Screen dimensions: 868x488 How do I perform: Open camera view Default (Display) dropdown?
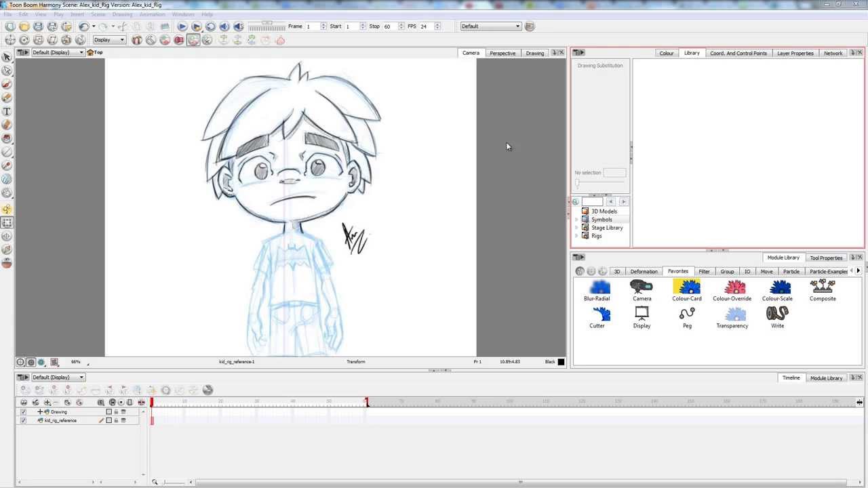pyautogui.click(x=58, y=53)
